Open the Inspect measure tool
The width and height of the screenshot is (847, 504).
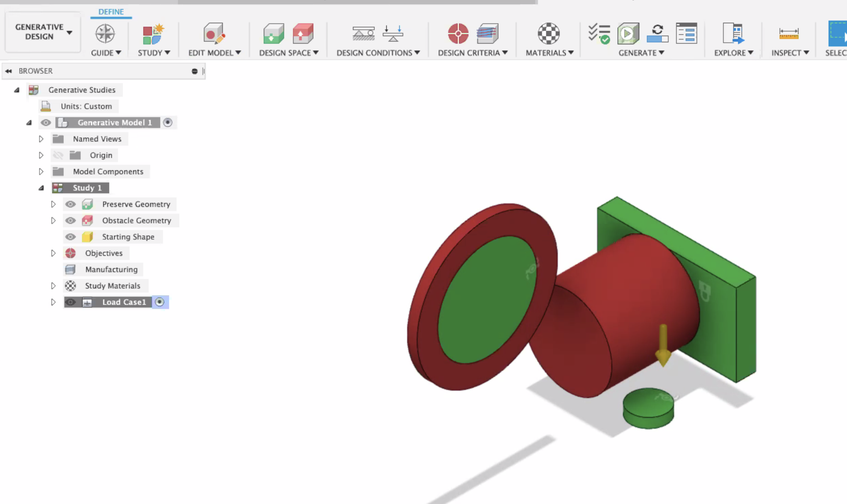pos(788,34)
